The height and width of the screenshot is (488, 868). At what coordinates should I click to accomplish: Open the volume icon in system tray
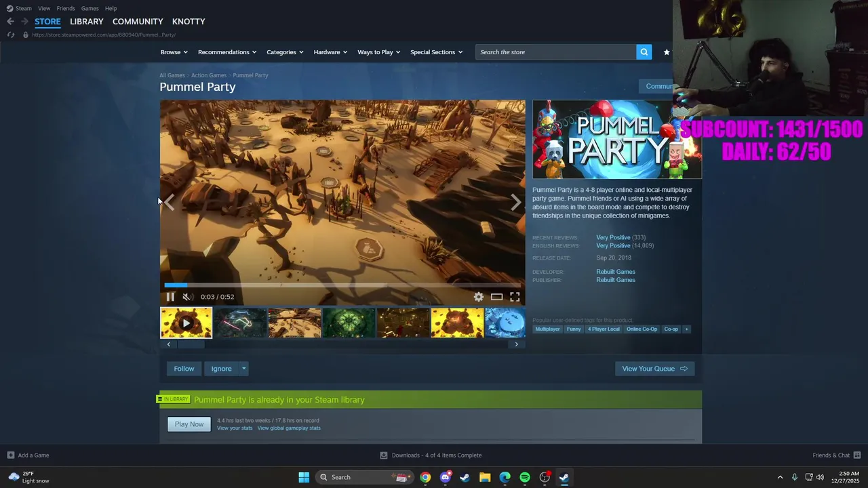click(820, 477)
